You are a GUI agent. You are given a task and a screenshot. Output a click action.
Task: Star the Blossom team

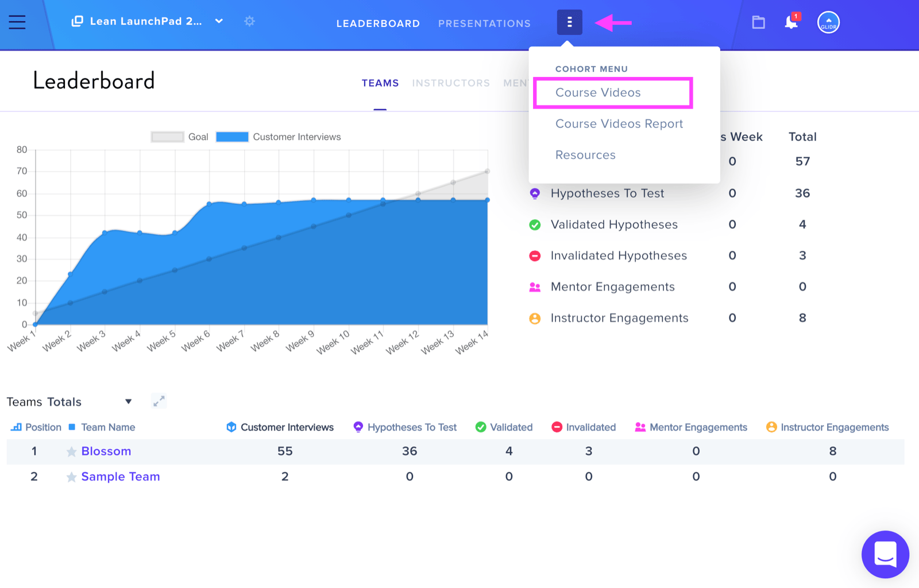pyautogui.click(x=71, y=452)
